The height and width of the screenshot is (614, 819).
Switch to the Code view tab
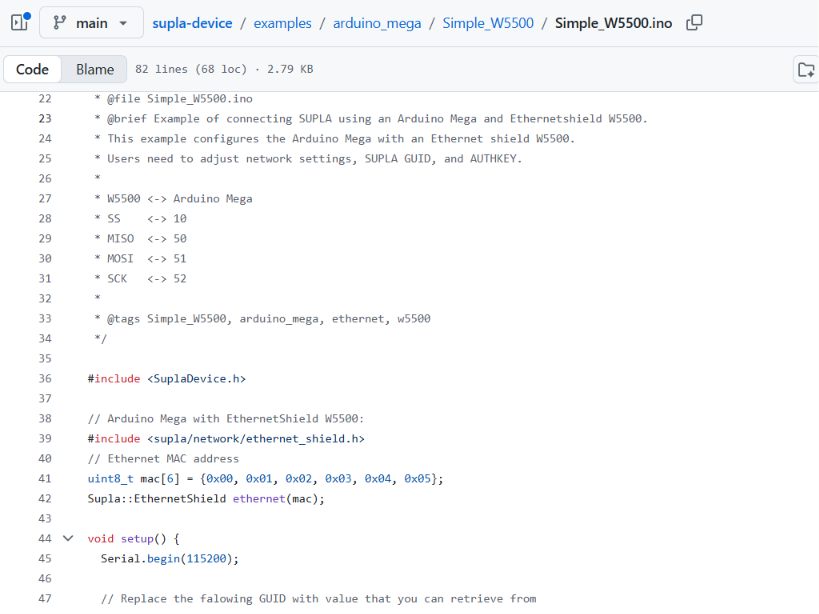32,69
